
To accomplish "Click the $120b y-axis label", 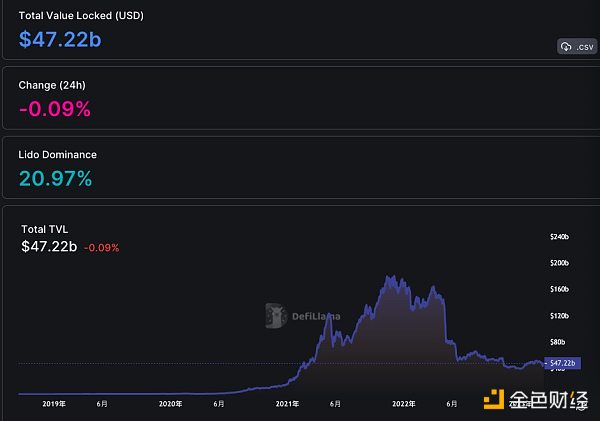I will pos(559,316).
